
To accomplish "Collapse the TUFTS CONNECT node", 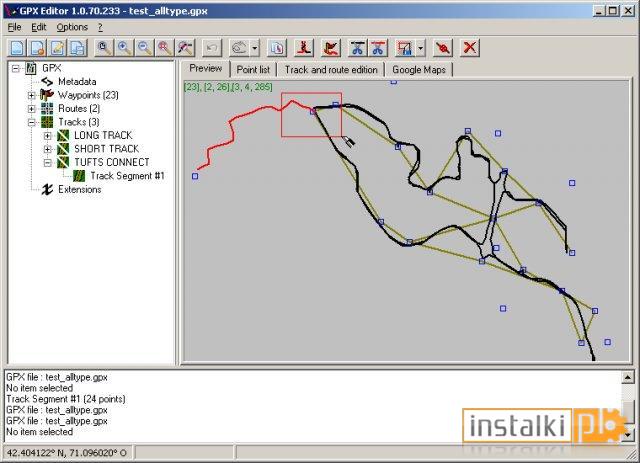I will (x=47, y=163).
